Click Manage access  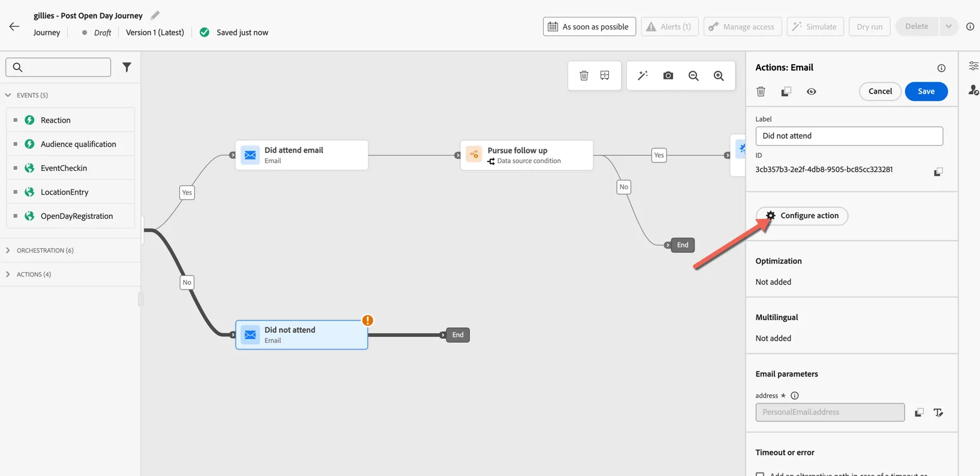742,26
